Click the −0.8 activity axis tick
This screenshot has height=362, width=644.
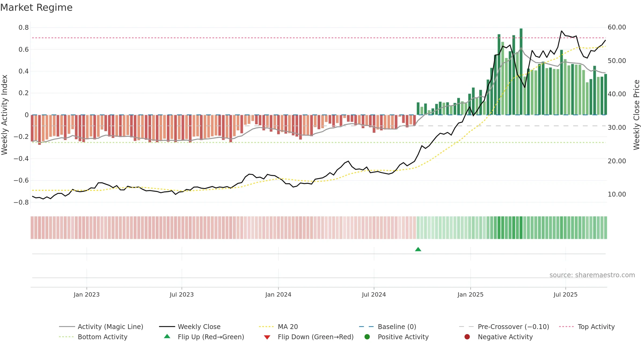21,202
